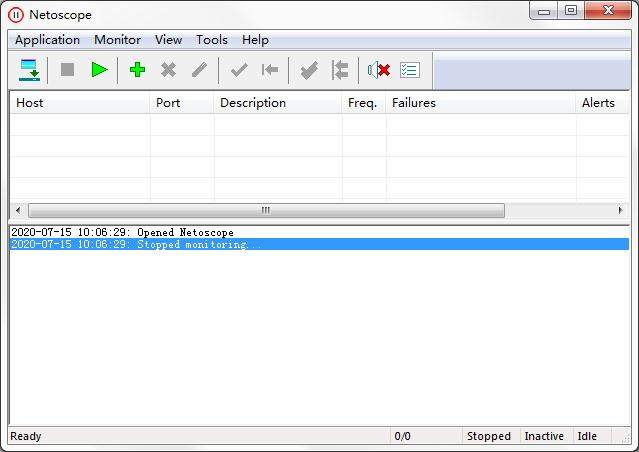
Task: Select the 'Opened Netoscope' log entry
Action: coord(122,232)
